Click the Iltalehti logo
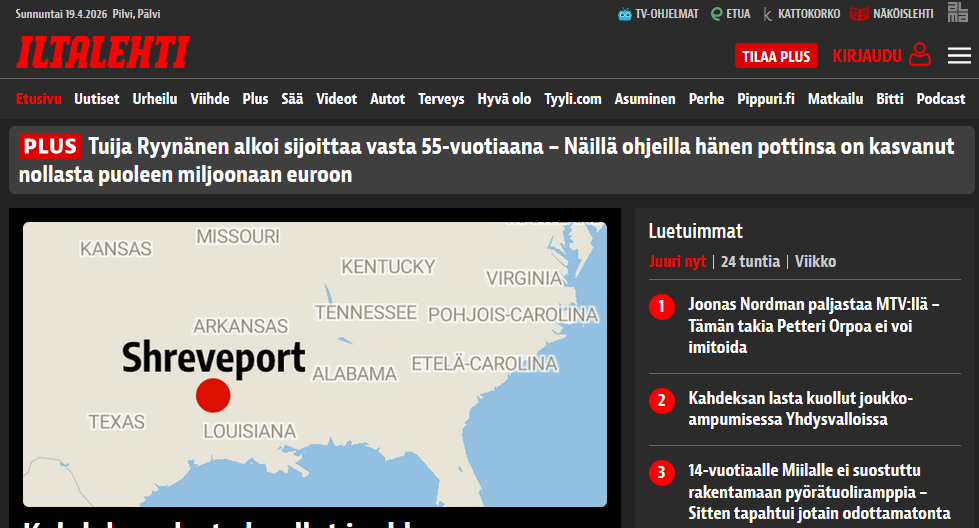Screen dimensions: 979x528 [103, 52]
